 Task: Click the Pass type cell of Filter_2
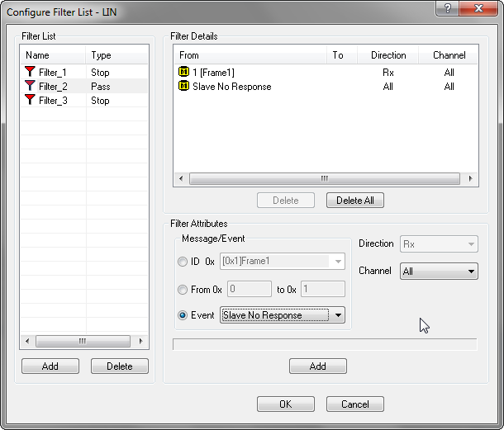point(100,87)
